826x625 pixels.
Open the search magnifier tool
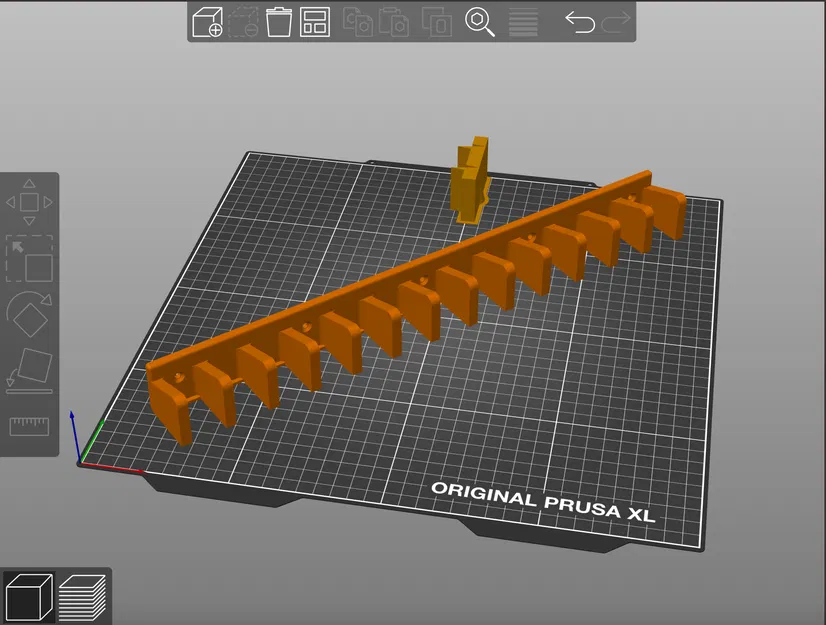pyautogui.click(x=479, y=22)
